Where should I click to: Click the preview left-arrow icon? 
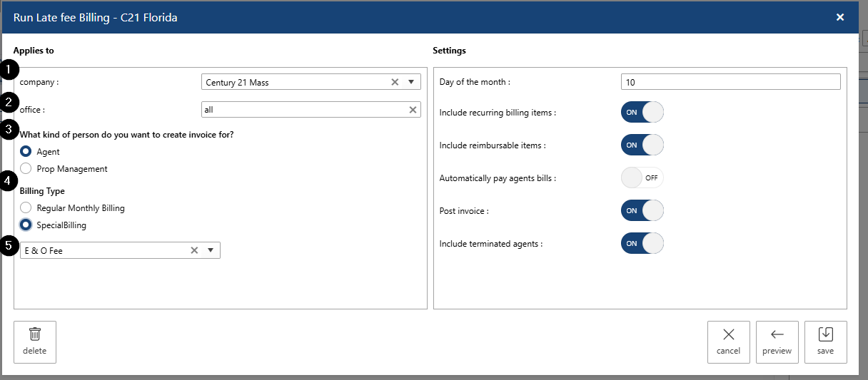coord(777,334)
